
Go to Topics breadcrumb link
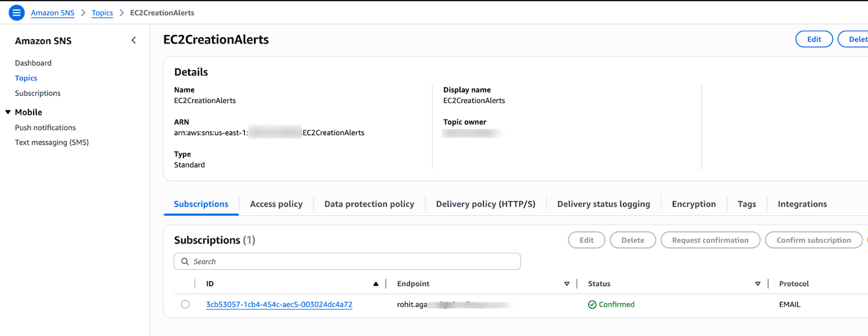(102, 12)
